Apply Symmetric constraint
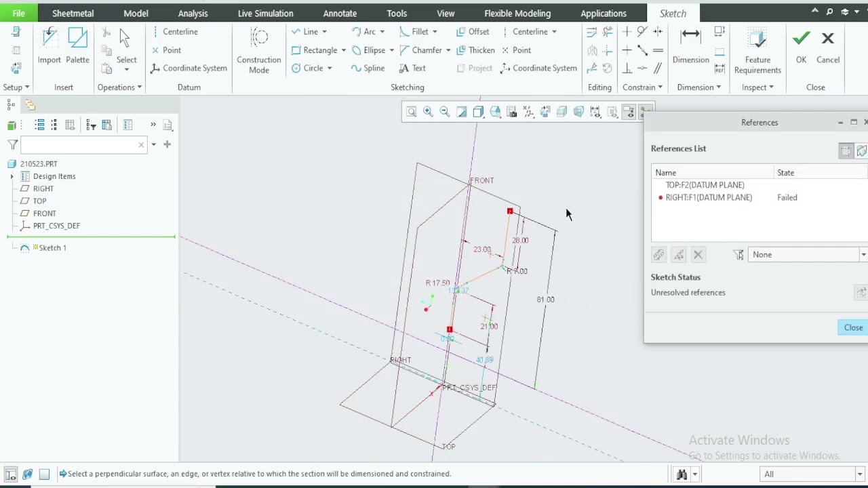This screenshot has width=868, height=488. click(x=658, y=32)
